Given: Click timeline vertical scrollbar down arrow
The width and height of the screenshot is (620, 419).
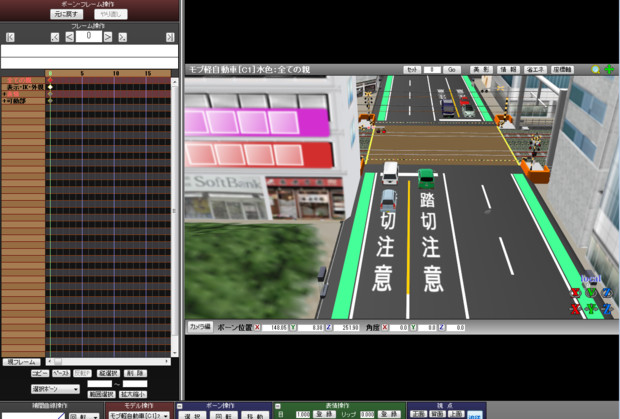Looking at the screenshot, I should pyautogui.click(x=174, y=353).
